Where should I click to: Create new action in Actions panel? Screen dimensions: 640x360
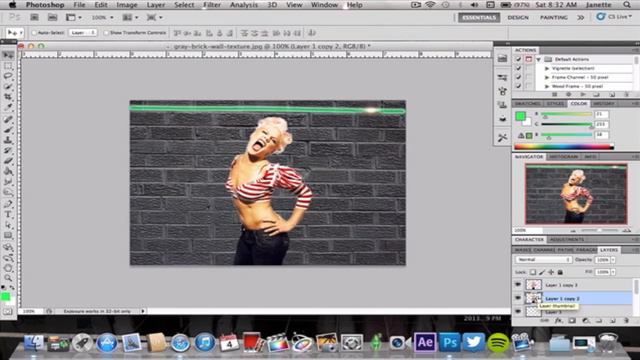coord(612,94)
